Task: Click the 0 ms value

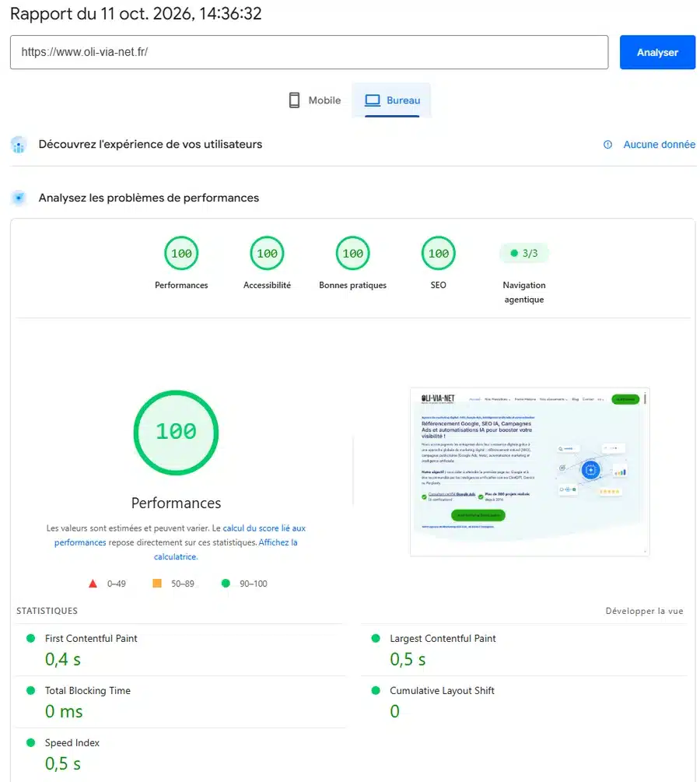Action: click(64, 712)
